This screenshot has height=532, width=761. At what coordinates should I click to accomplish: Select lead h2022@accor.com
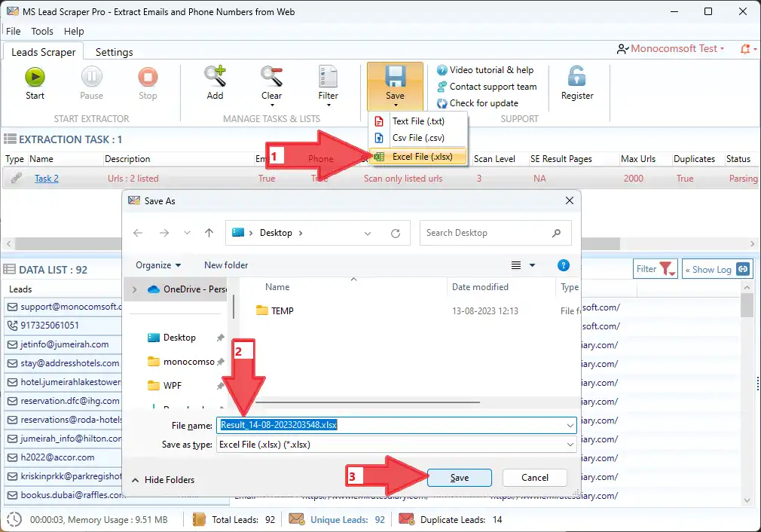63,457
